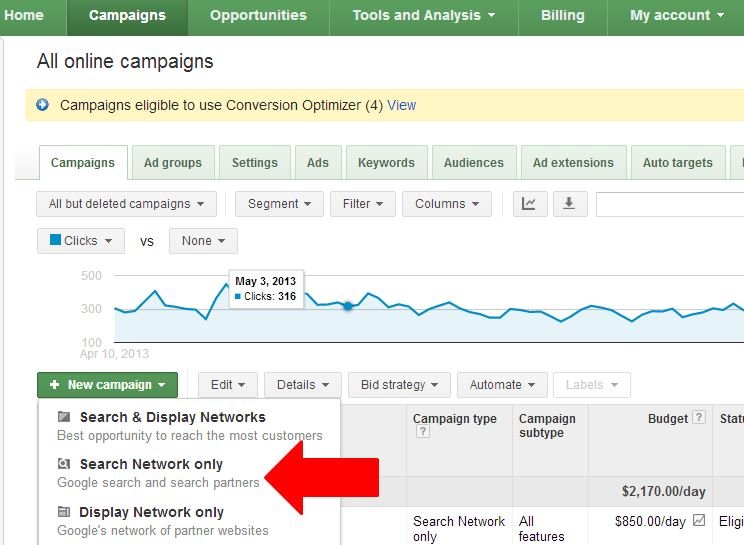Choose Search & Display Networks campaign option

(x=189, y=425)
